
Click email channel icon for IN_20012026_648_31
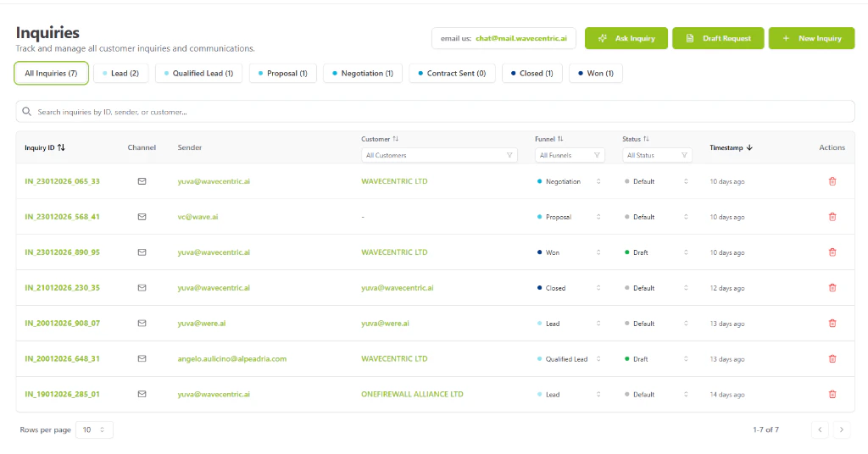tap(142, 358)
